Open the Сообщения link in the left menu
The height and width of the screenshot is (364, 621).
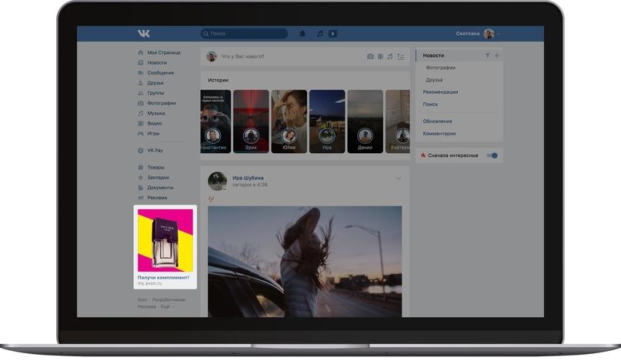[160, 73]
